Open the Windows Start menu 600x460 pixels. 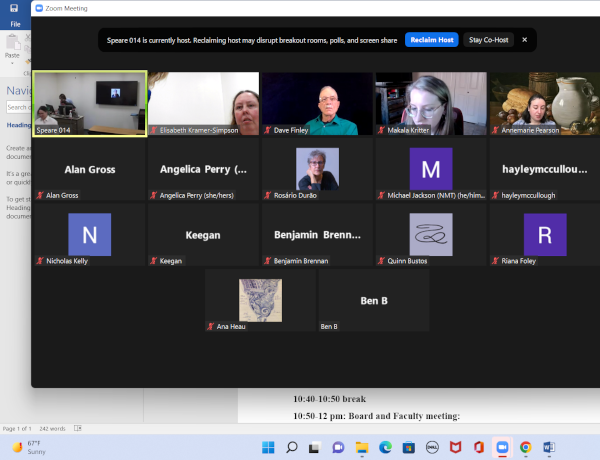point(267,446)
